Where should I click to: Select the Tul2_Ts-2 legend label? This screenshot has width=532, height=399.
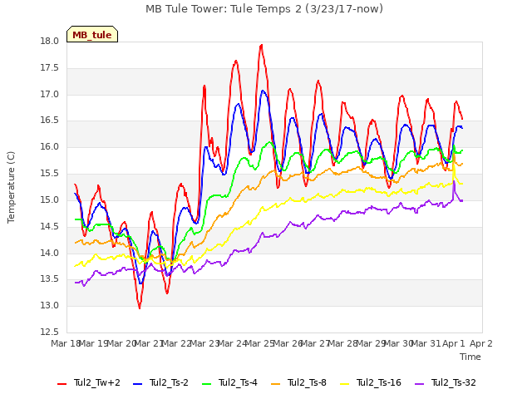[169, 382]
